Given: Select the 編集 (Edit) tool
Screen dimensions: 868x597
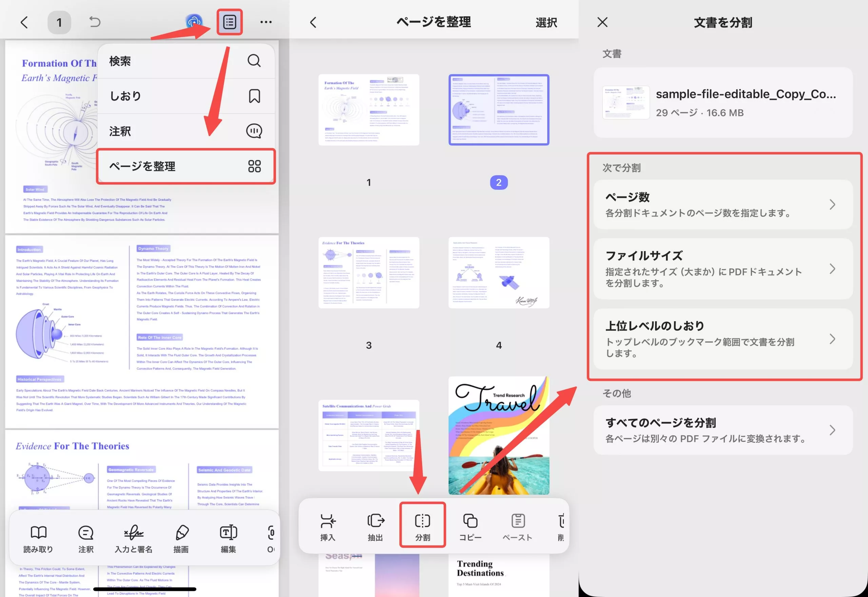Looking at the screenshot, I should pyautogui.click(x=228, y=538).
